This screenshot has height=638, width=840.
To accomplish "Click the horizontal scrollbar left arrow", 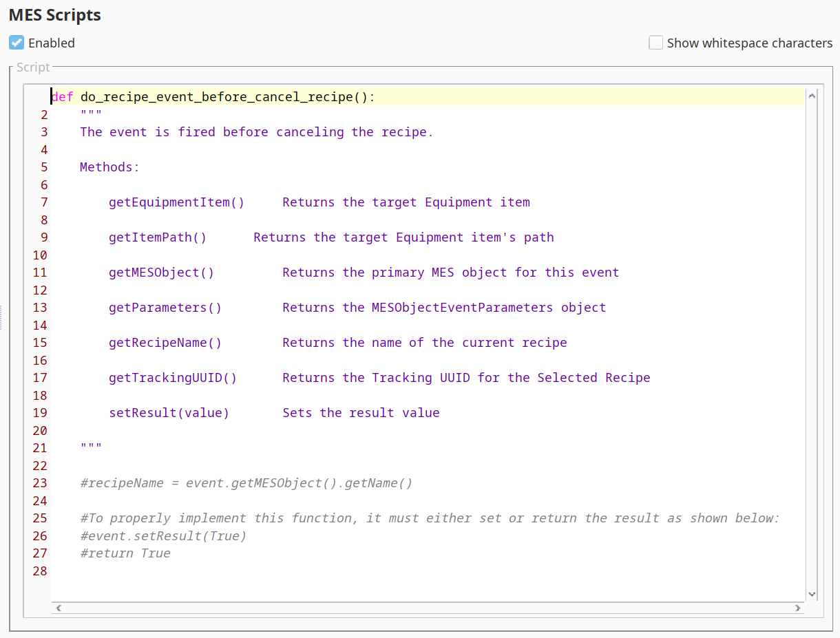I will tap(59, 608).
